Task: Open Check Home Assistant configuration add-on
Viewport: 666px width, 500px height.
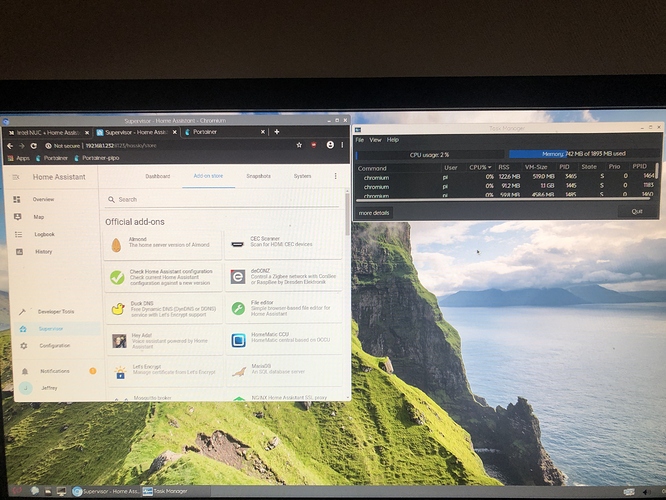Action: (x=164, y=277)
